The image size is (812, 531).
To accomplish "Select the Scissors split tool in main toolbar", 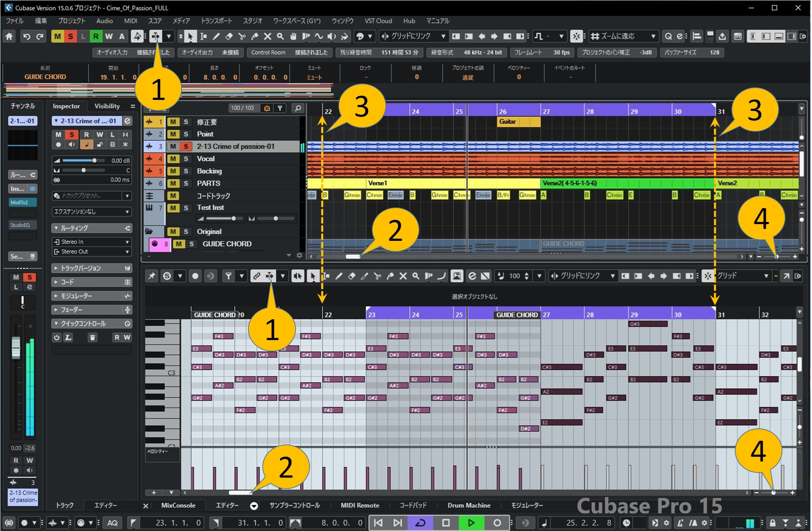I will click(242, 36).
